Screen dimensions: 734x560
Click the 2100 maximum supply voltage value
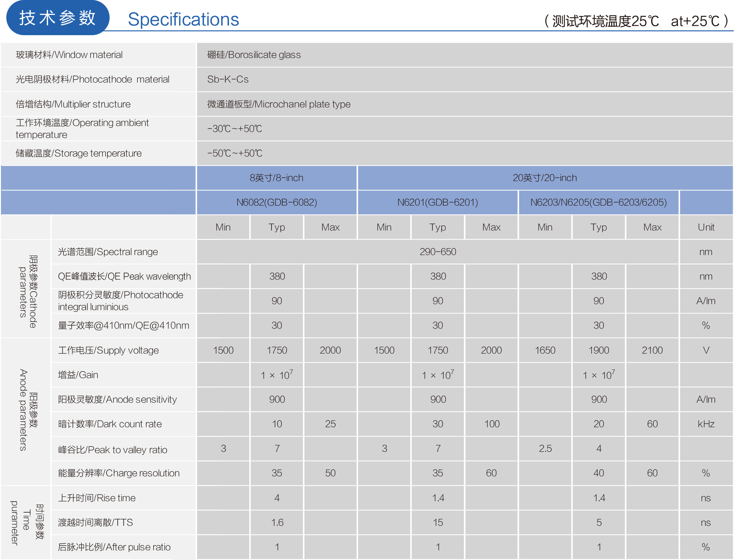(x=652, y=350)
